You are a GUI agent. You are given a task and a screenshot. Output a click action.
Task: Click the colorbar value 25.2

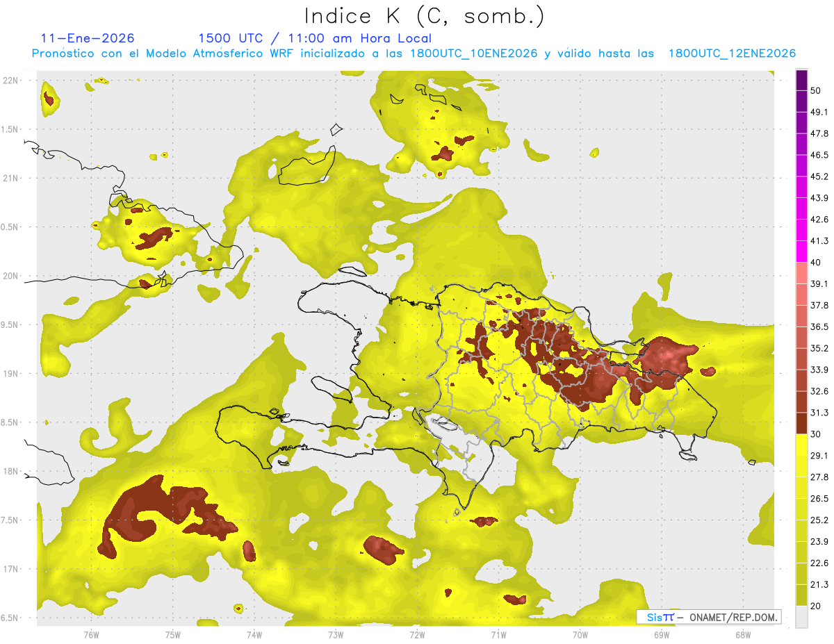819,520
